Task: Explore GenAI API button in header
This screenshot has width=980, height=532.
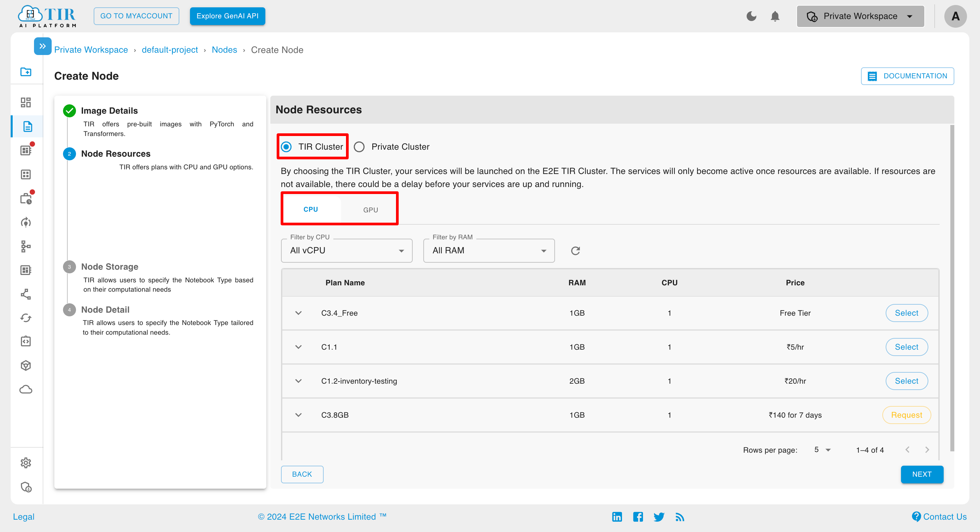Action: click(x=227, y=15)
